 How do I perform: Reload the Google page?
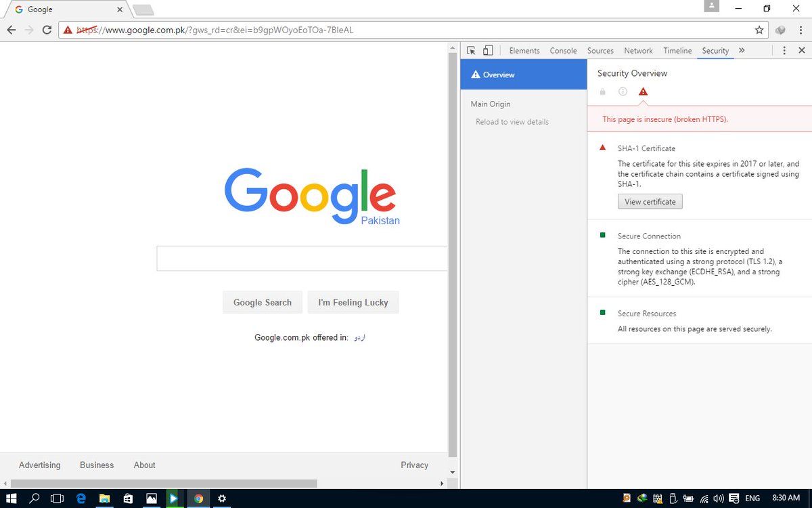click(47, 30)
